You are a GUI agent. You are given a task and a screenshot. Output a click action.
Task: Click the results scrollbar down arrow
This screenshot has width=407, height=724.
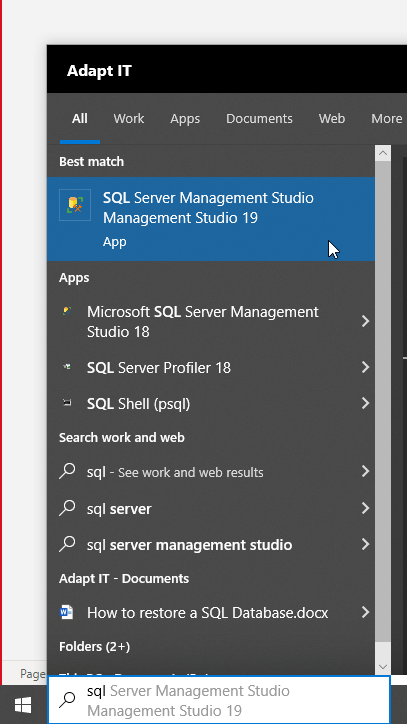pyautogui.click(x=383, y=666)
